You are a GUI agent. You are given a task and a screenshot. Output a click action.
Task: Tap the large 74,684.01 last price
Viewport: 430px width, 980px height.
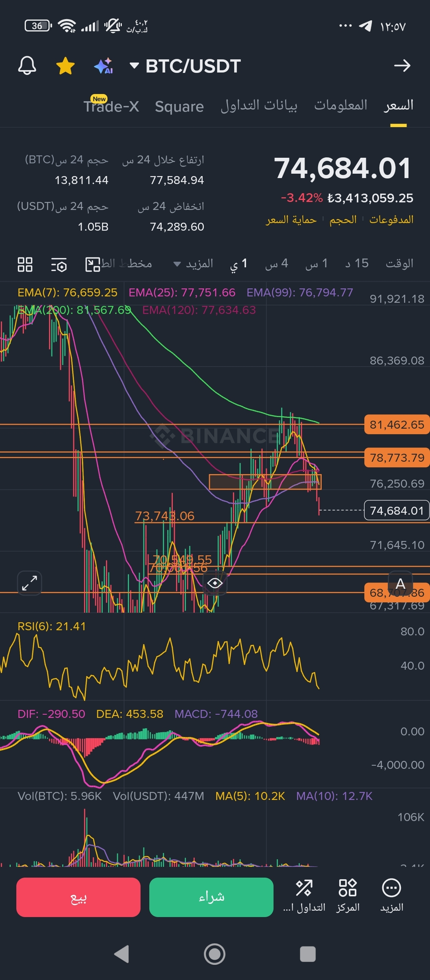pyautogui.click(x=342, y=168)
